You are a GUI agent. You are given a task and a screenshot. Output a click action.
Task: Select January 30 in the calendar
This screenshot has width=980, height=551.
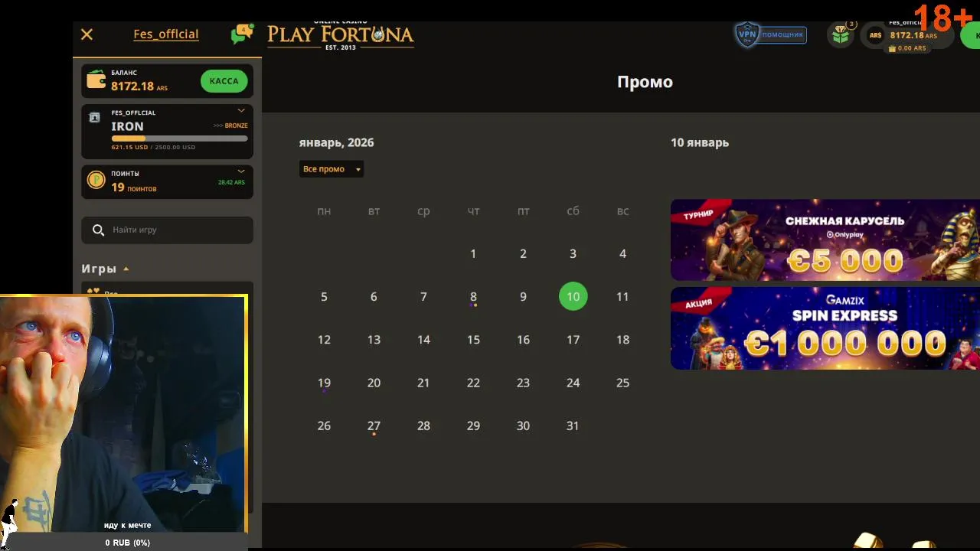[523, 425]
